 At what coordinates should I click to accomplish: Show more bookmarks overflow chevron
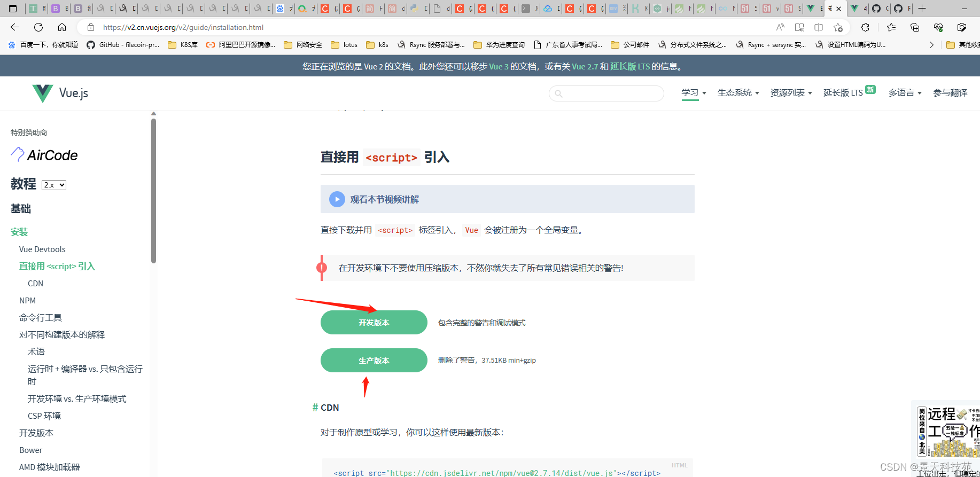point(931,45)
